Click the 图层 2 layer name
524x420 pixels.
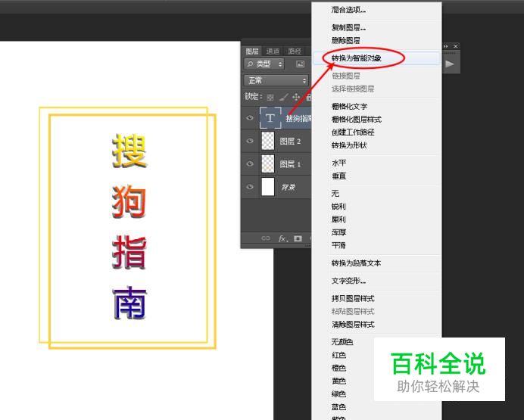tap(290, 142)
